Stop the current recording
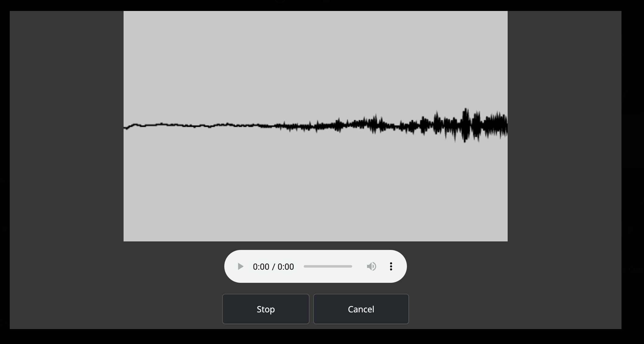644x344 pixels. click(266, 309)
